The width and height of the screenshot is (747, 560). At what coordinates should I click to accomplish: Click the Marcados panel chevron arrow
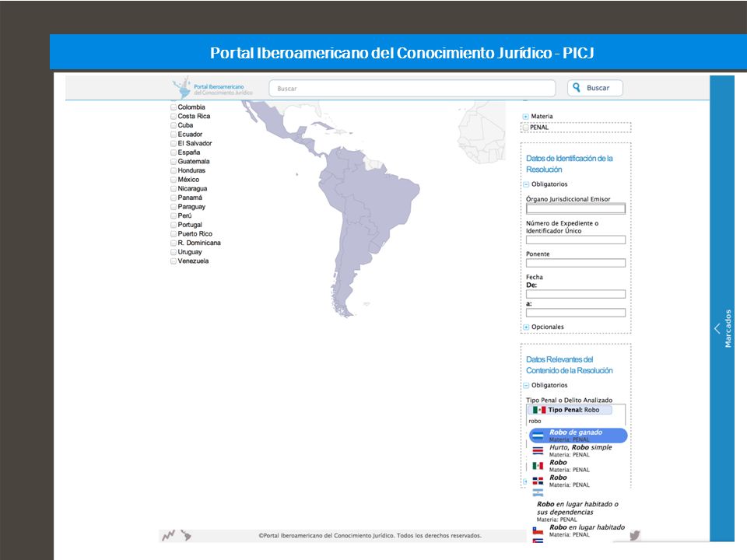pos(717,328)
